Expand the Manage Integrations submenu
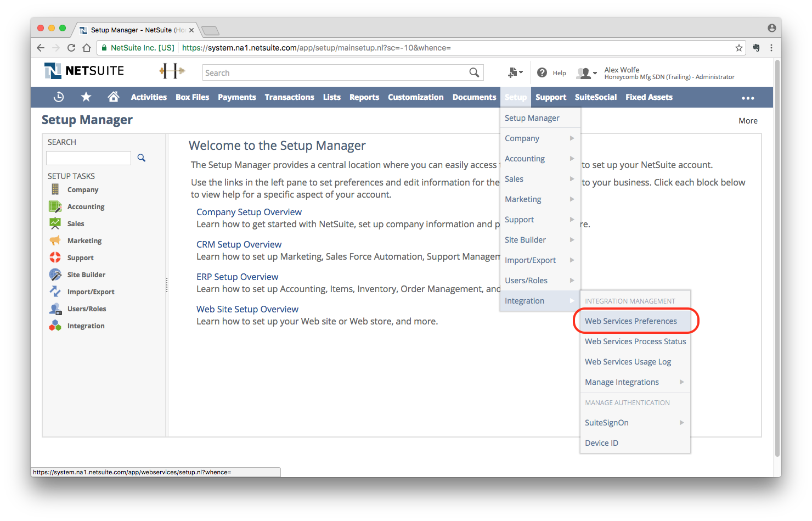The height and width of the screenshot is (521, 812). [x=635, y=382]
